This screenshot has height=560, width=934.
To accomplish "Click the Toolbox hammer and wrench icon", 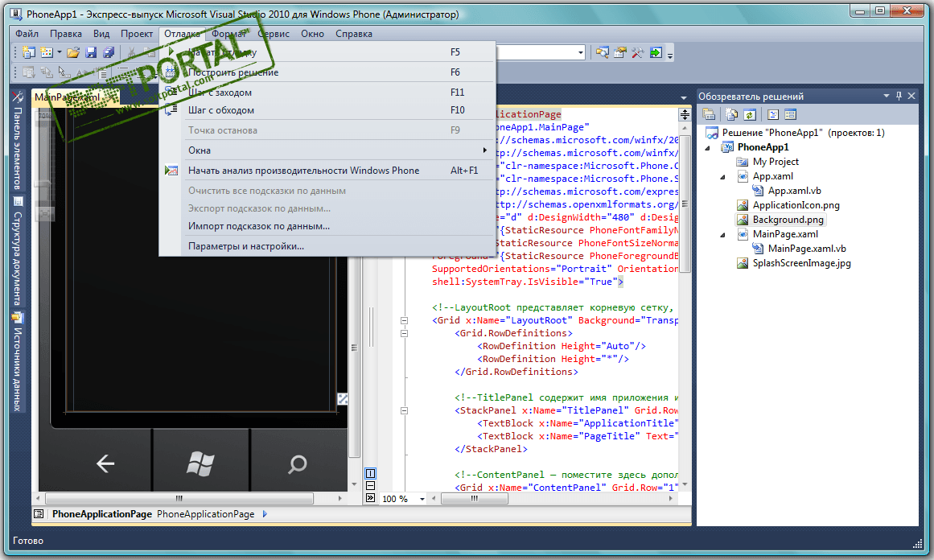I will point(637,53).
